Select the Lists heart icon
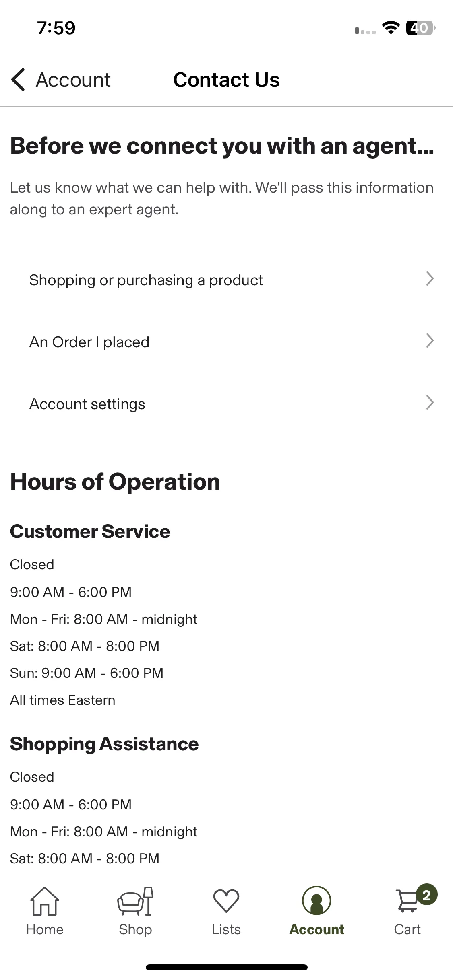 (x=226, y=901)
